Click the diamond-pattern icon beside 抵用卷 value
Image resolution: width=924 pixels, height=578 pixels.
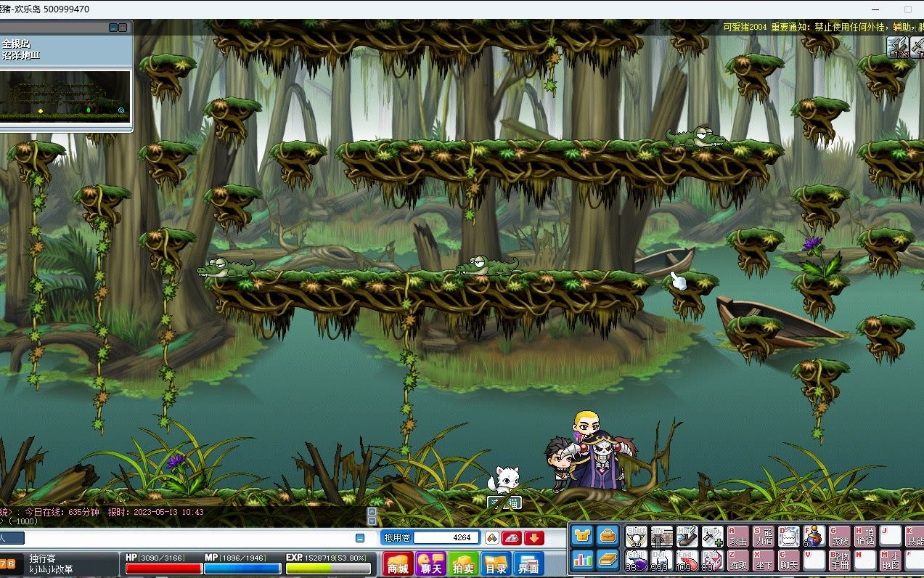click(x=492, y=538)
